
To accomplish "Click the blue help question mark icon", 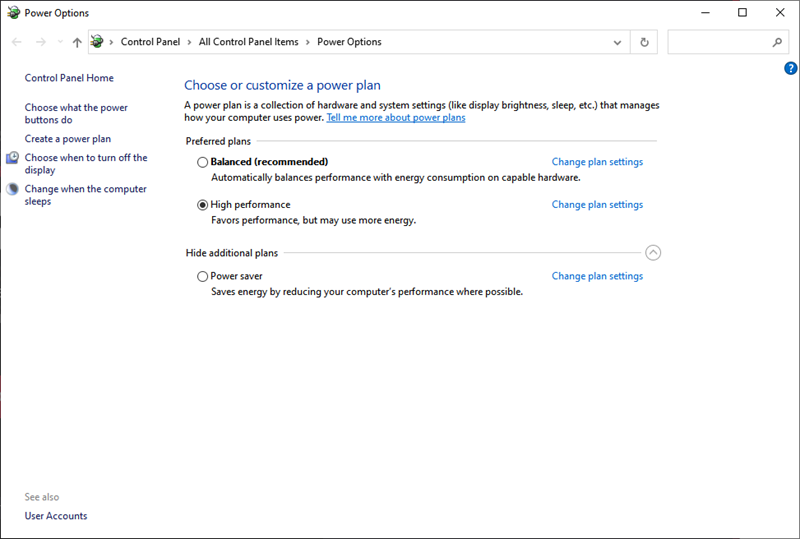I will [791, 68].
